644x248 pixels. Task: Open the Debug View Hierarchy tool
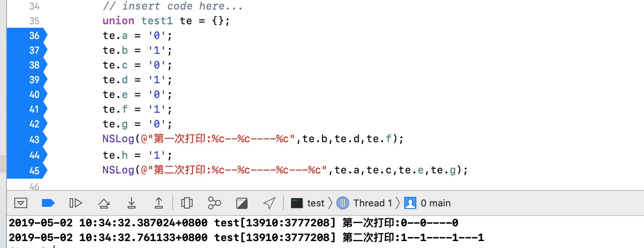click(x=187, y=203)
